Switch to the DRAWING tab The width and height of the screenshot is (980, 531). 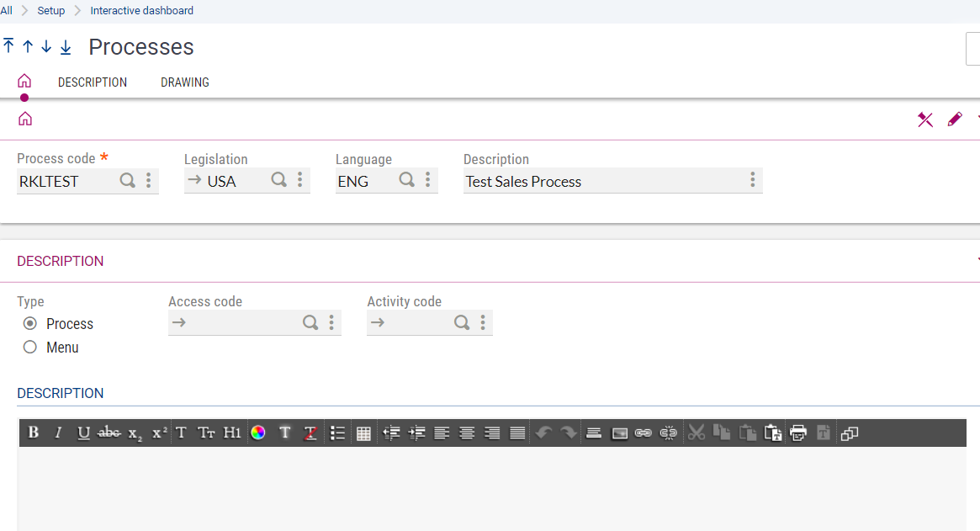(x=185, y=82)
